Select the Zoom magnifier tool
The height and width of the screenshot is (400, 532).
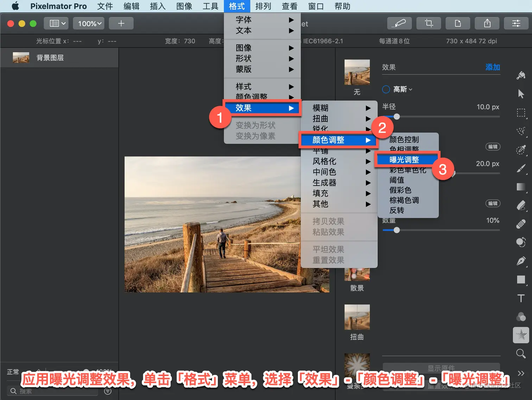[x=521, y=354]
